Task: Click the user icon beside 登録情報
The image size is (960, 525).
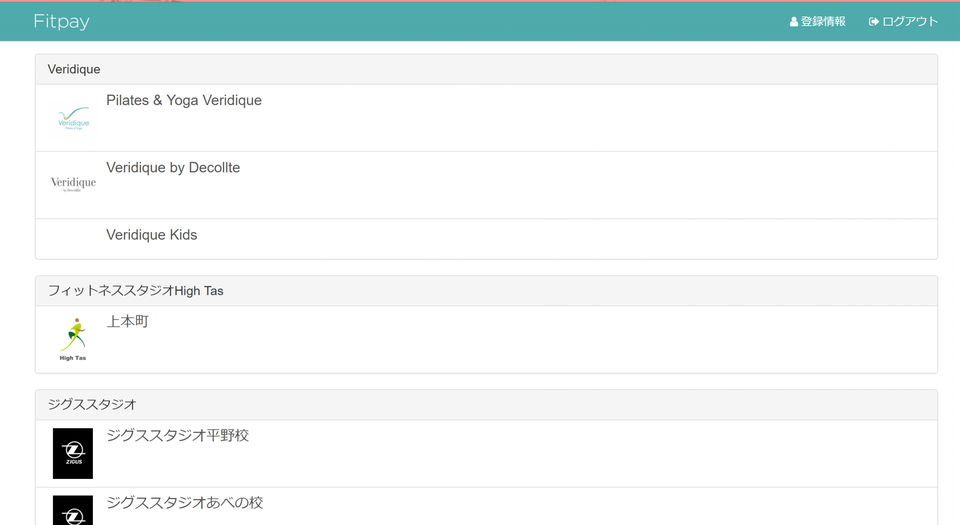Action: tap(794, 22)
